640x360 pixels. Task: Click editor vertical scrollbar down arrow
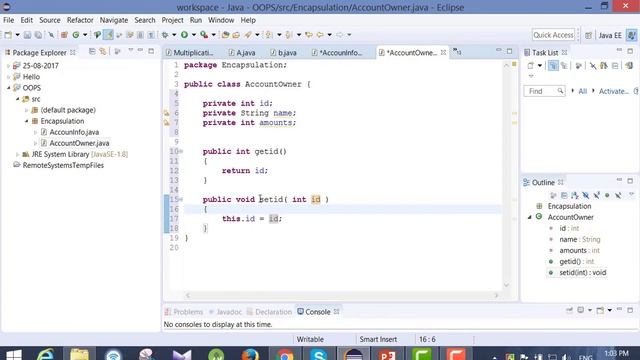click(x=507, y=285)
